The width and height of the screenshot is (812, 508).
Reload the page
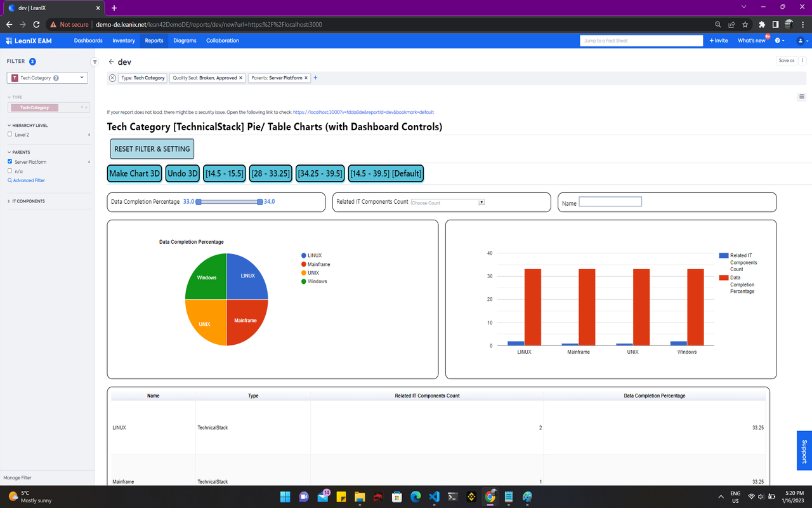coord(36,25)
